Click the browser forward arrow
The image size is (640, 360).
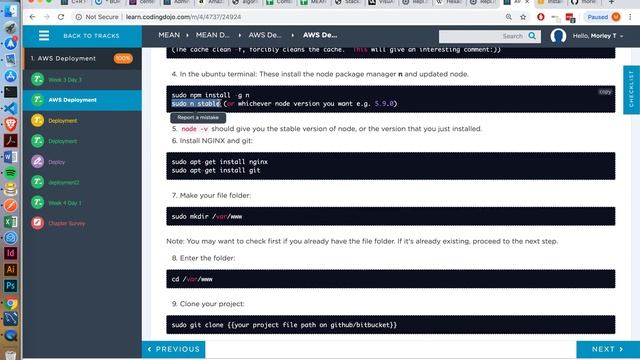47,17
